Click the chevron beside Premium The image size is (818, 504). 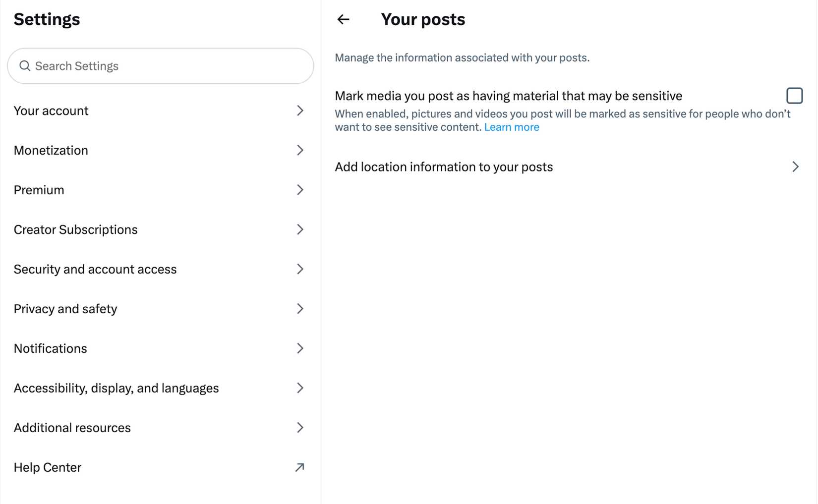[300, 190]
